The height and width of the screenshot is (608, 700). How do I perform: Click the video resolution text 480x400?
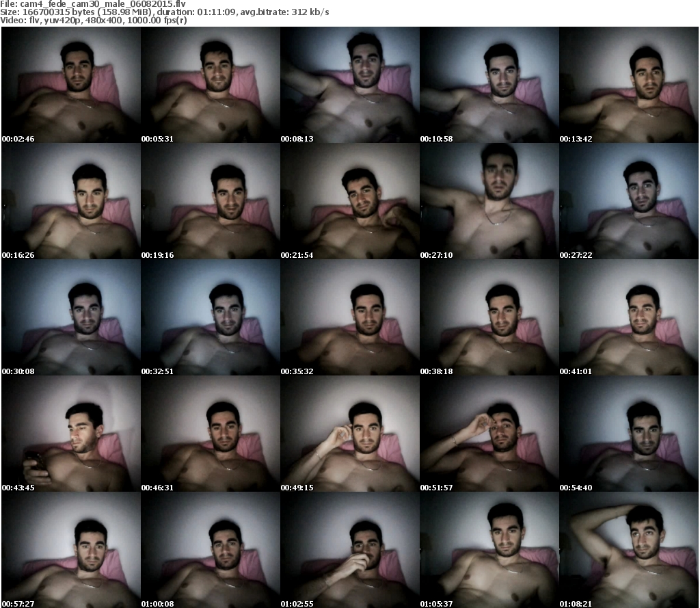(x=105, y=20)
